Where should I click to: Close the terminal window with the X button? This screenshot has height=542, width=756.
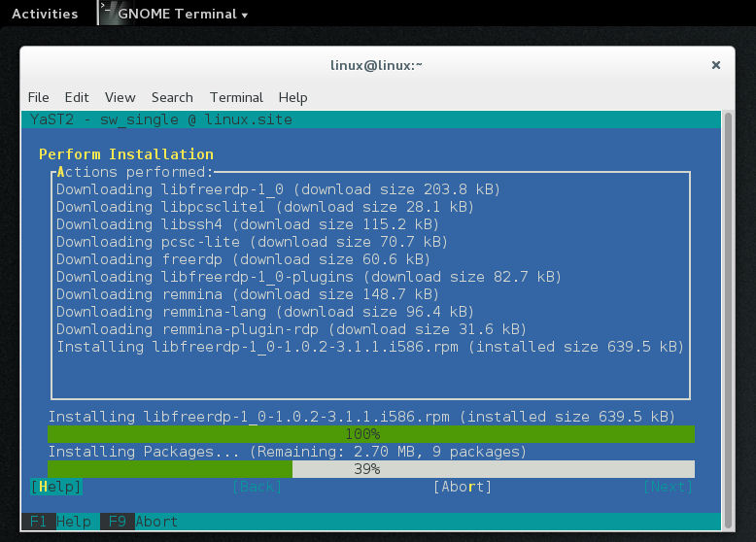(x=716, y=65)
